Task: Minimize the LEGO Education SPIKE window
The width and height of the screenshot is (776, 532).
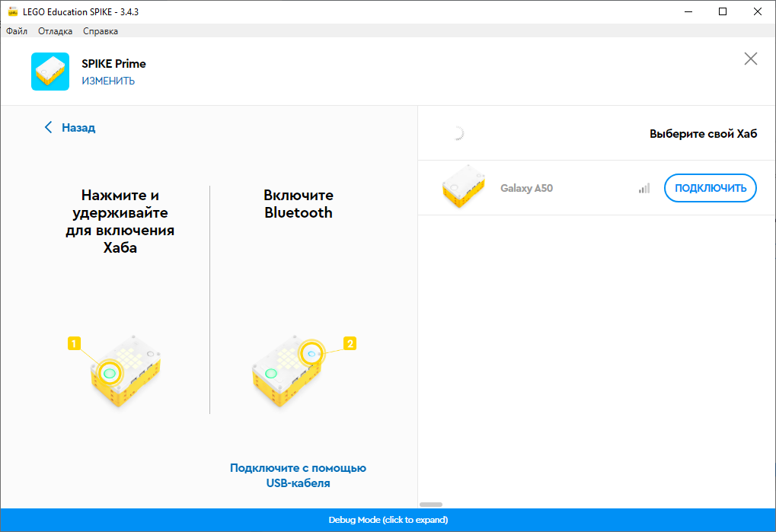Action: (x=688, y=11)
